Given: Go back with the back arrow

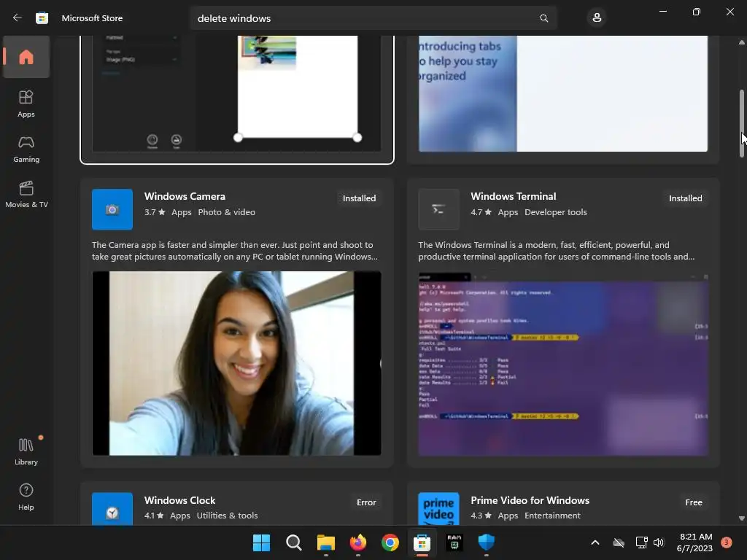Looking at the screenshot, I should pyautogui.click(x=18, y=17).
